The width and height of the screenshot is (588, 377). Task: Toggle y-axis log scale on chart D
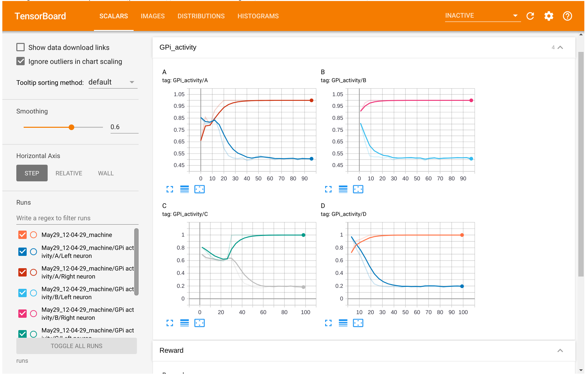[343, 323]
